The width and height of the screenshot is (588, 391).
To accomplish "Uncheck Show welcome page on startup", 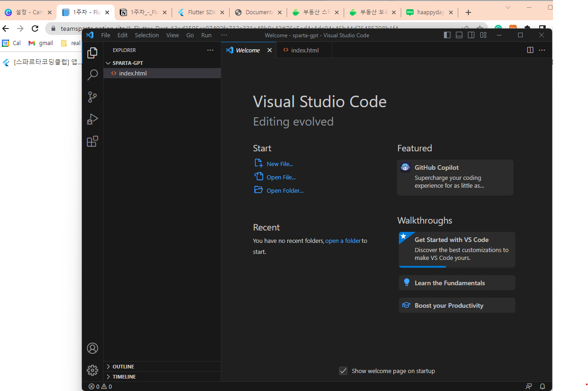I will (343, 371).
